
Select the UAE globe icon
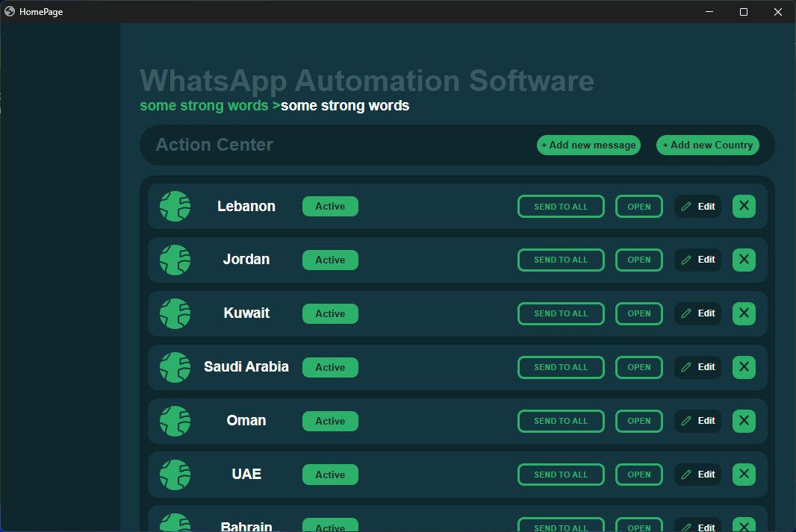click(x=175, y=475)
